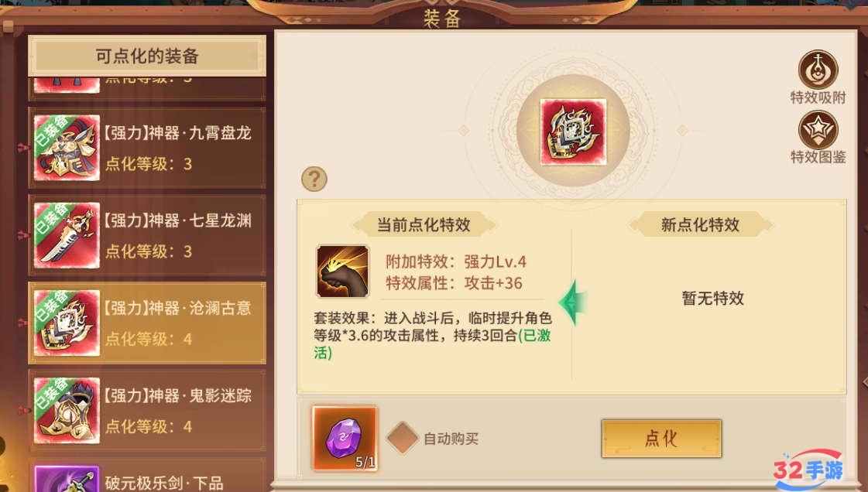
Task: Select 【强力】神器·沧澜古意 list entry
Action: point(147,323)
